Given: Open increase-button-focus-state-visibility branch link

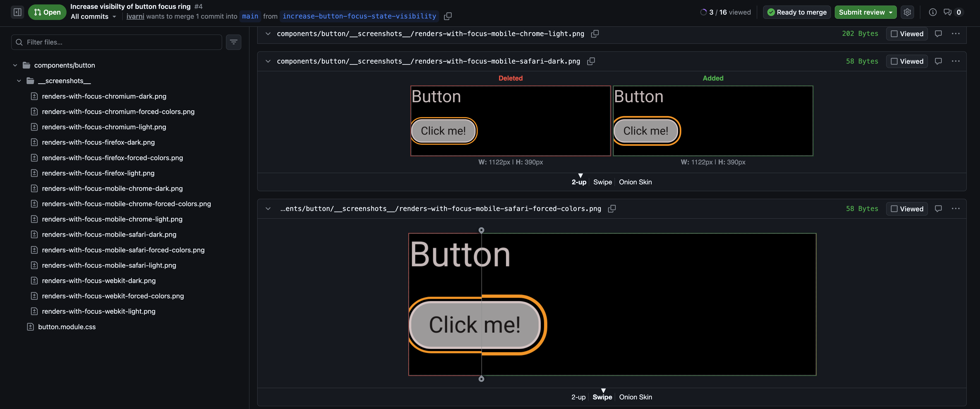Looking at the screenshot, I should click(359, 16).
